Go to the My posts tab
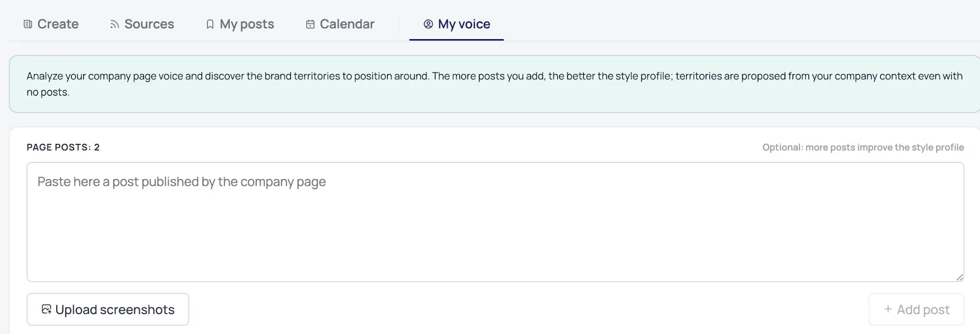 pyautogui.click(x=240, y=24)
